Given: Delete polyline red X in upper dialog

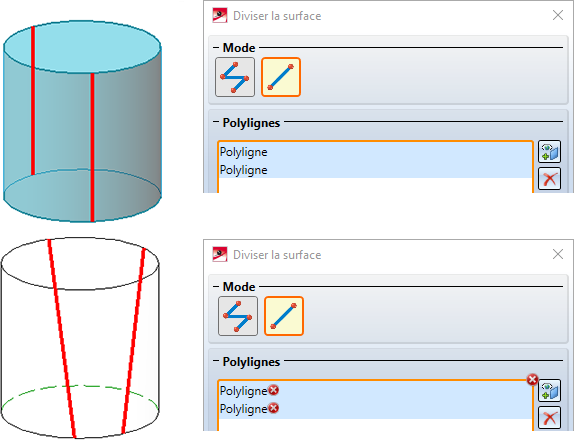Looking at the screenshot, I should coord(549,179).
